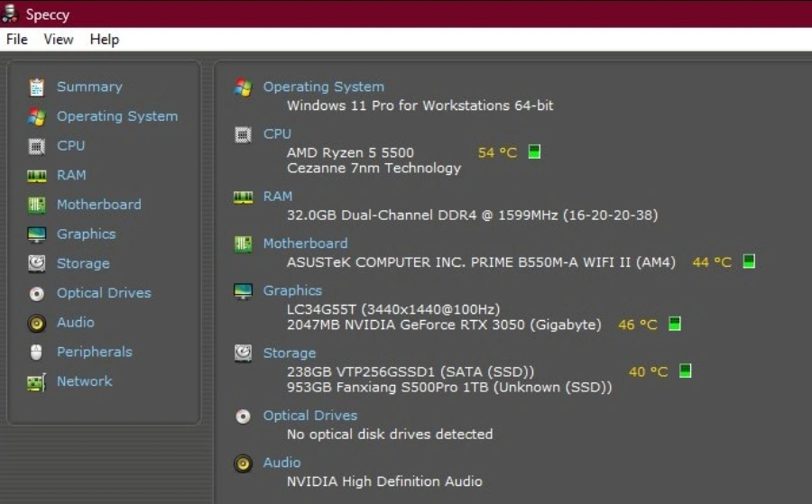The width and height of the screenshot is (812, 504).
Task: Click the '32.0GB Dual-Channel DDR4' RAM line
Action: tap(472, 215)
